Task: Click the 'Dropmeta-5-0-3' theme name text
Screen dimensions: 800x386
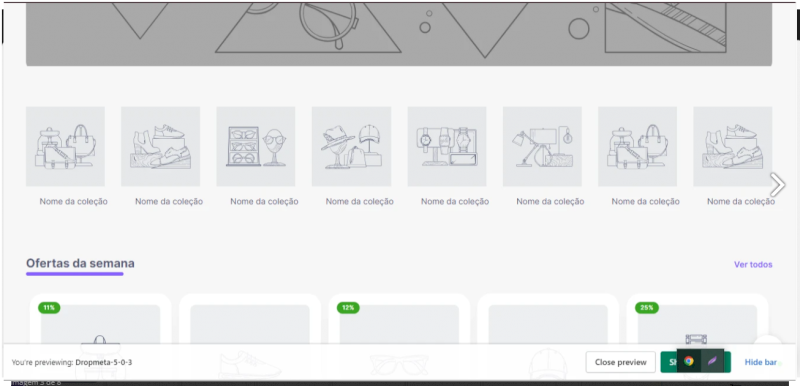Action: click(104, 363)
